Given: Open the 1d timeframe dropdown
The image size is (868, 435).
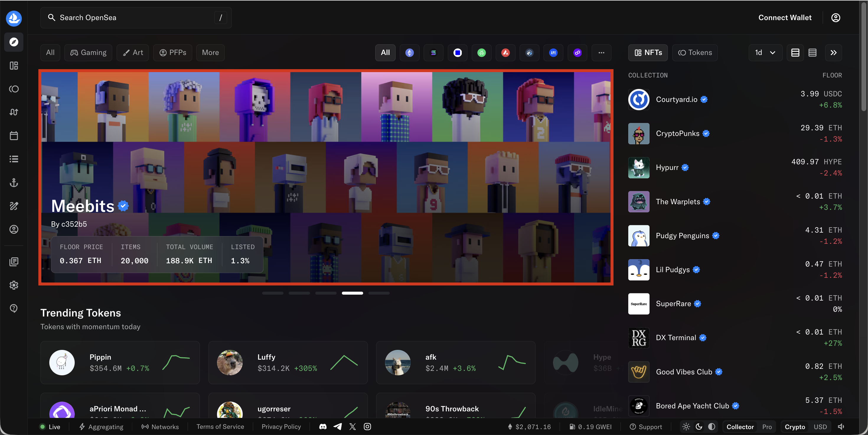Looking at the screenshot, I should [x=765, y=53].
